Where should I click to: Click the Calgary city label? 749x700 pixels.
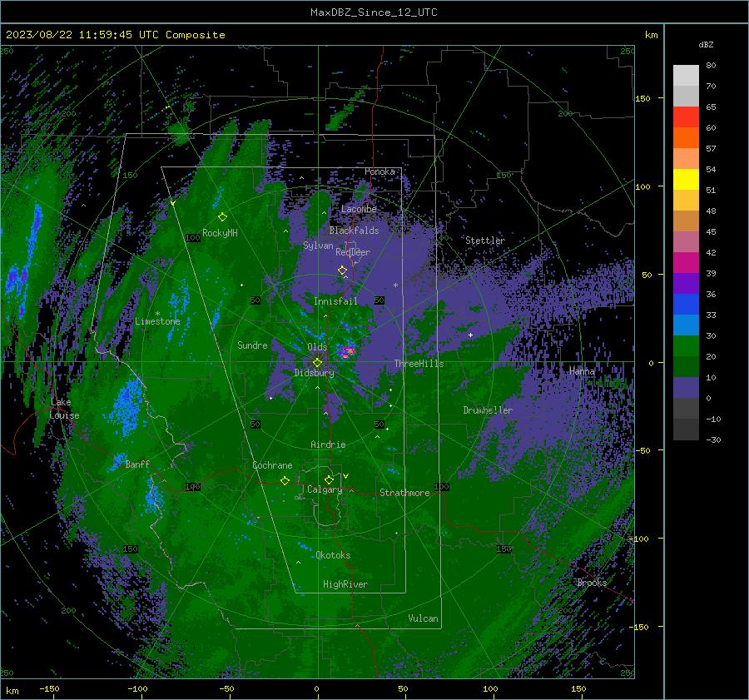(325, 489)
